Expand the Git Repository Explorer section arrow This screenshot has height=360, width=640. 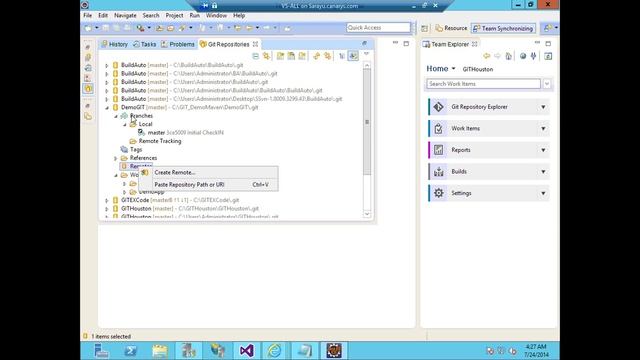(543, 107)
